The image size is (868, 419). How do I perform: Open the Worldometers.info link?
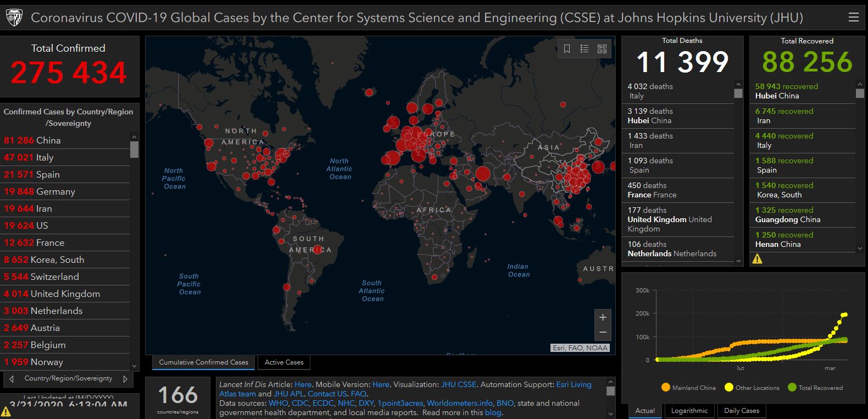click(460, 403)
